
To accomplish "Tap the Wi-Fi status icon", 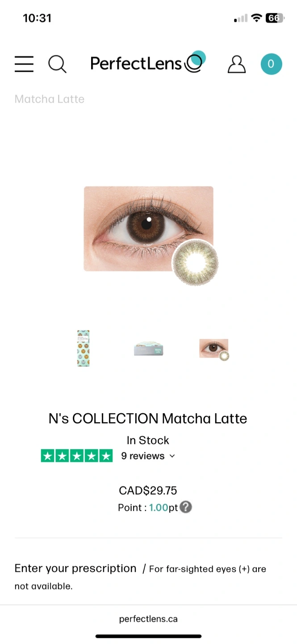I will pos(256,18).
